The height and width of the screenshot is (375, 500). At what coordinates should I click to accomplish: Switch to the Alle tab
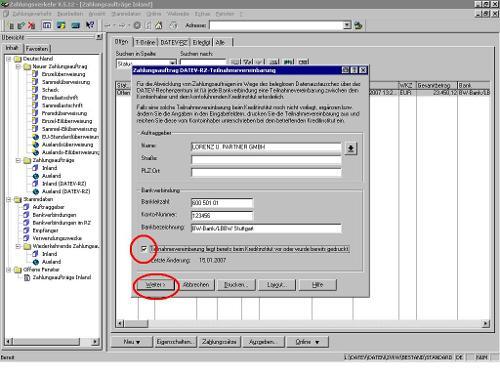point(220,42)
